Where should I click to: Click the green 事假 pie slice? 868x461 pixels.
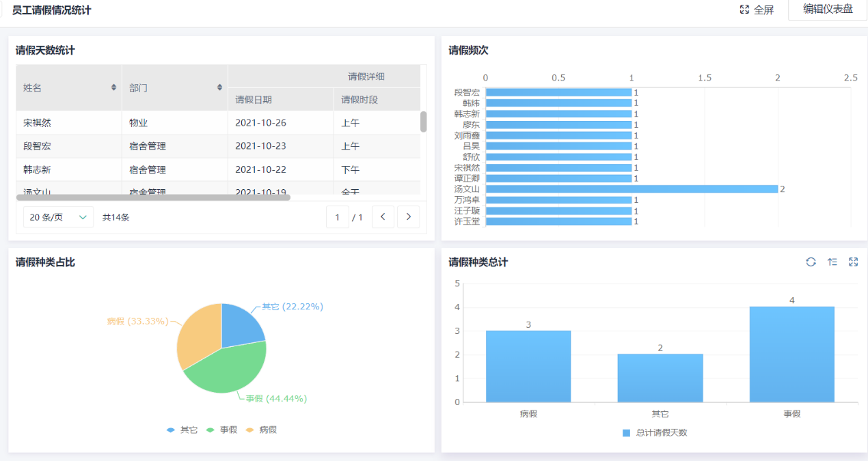pos(226,369)
